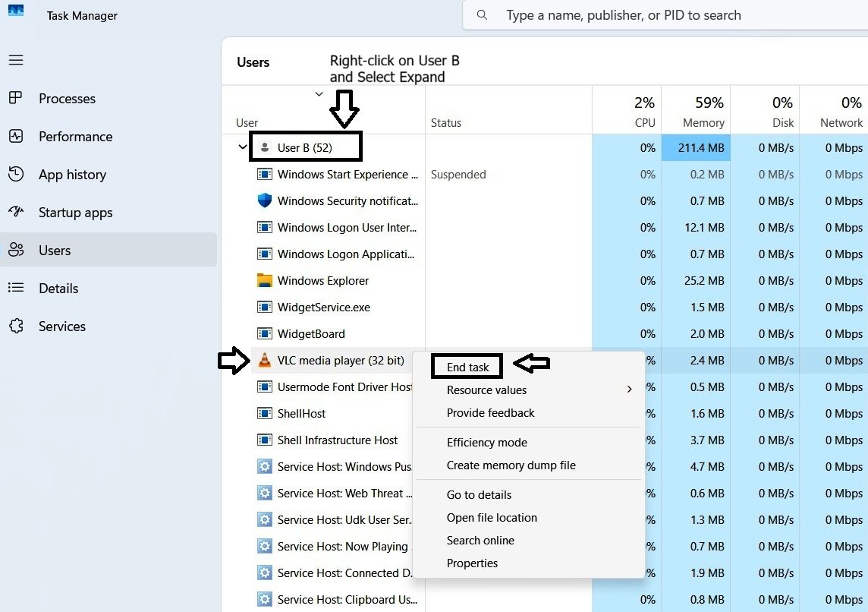This screenshot has width=868, height=612.
Task: Click the Windows Logon User Interface process icon
Action: (265, 227)
